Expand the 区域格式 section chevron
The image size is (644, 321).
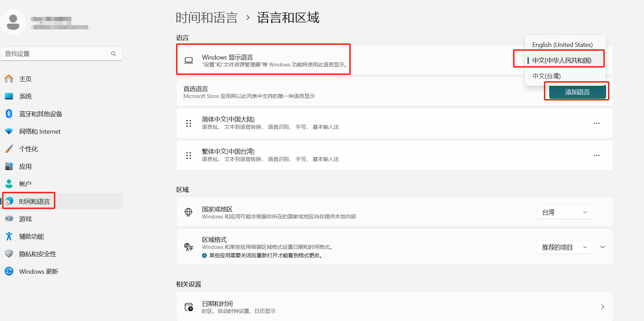[x=603, y=247]
